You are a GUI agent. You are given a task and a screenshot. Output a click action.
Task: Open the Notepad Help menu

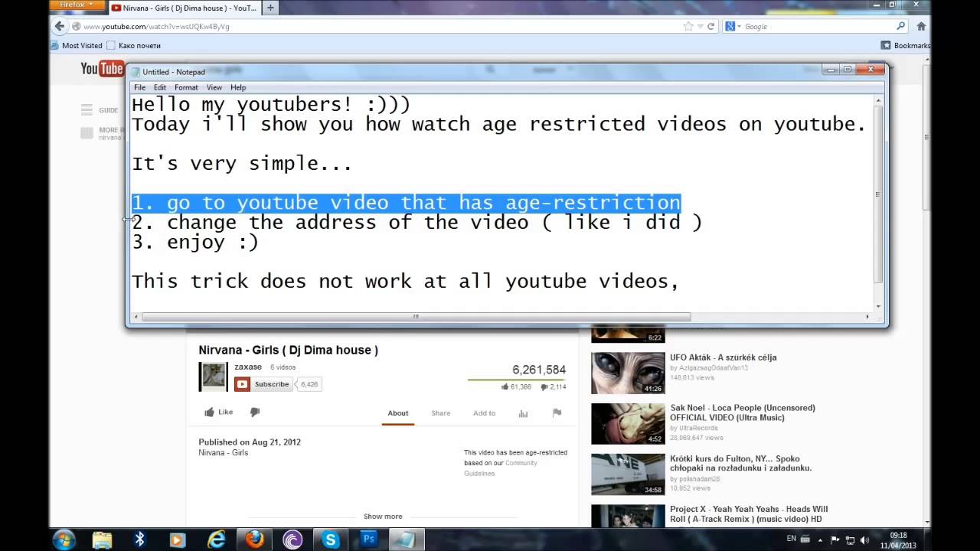click(x=238, y=87)
